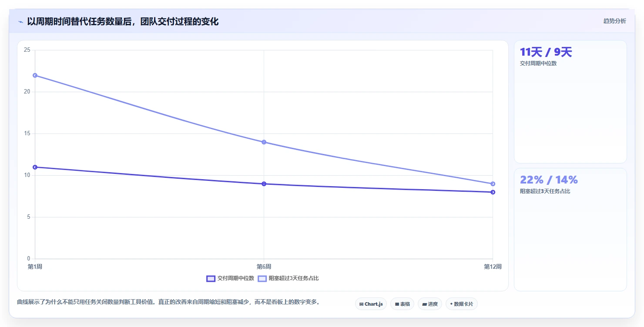The image size is (644, 327).
Task: Click the 第12周 axis label
Action: click(x=493, y=267)
